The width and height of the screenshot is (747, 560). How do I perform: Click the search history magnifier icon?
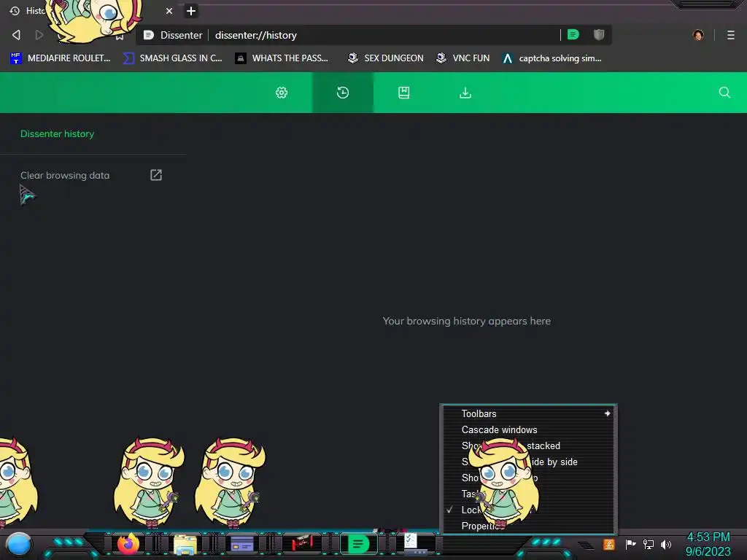click(724, 93)
